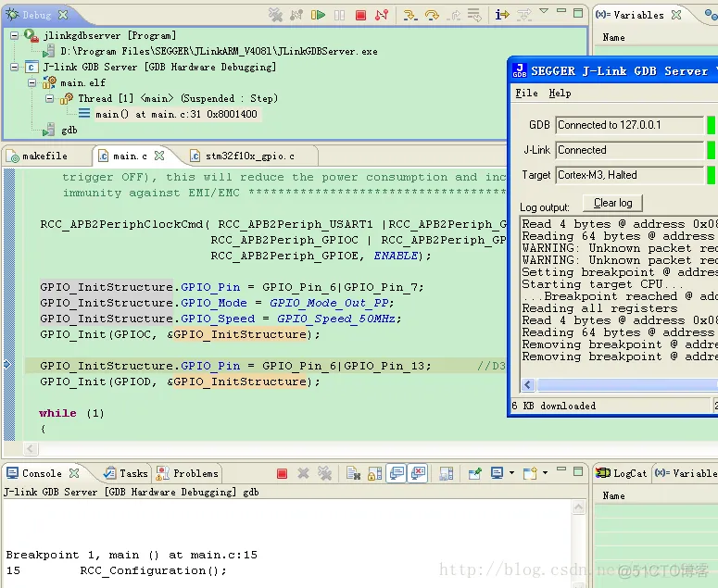Click the current instruction pointer arrow in gutter
Viewport: 718px width, 588px height.
click(x=7, y=365)
